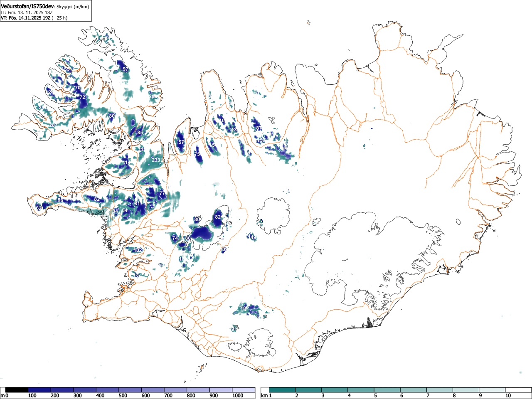The image size is (532, 399).
Task: Click the visibility value 283 on the map
Action: (53, 125)
